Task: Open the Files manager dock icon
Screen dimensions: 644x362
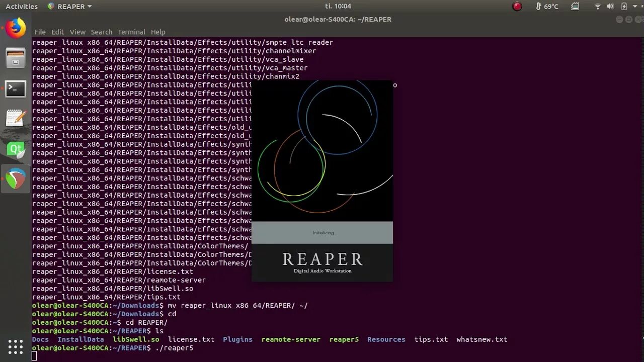Action: coord(16,58)
